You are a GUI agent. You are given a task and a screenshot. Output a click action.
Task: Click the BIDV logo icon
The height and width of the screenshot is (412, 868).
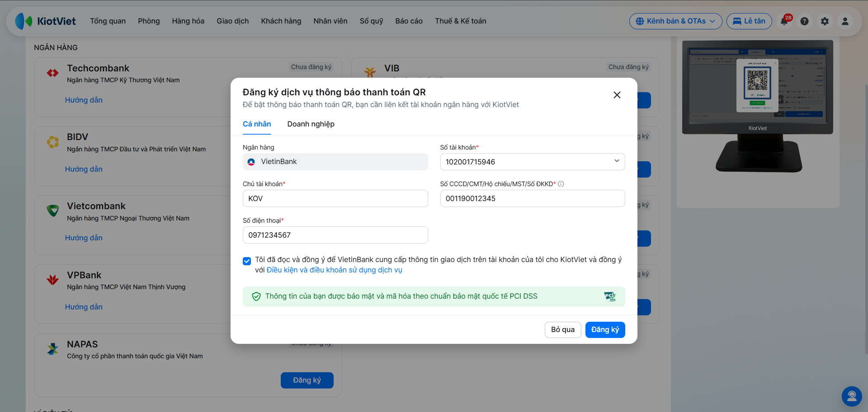(x=53, y=142)
